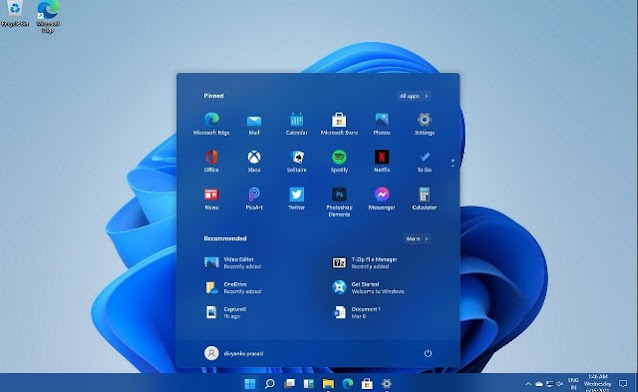Open Settings from pinned apps
638x392 pixels.
(x=424, y=124)
